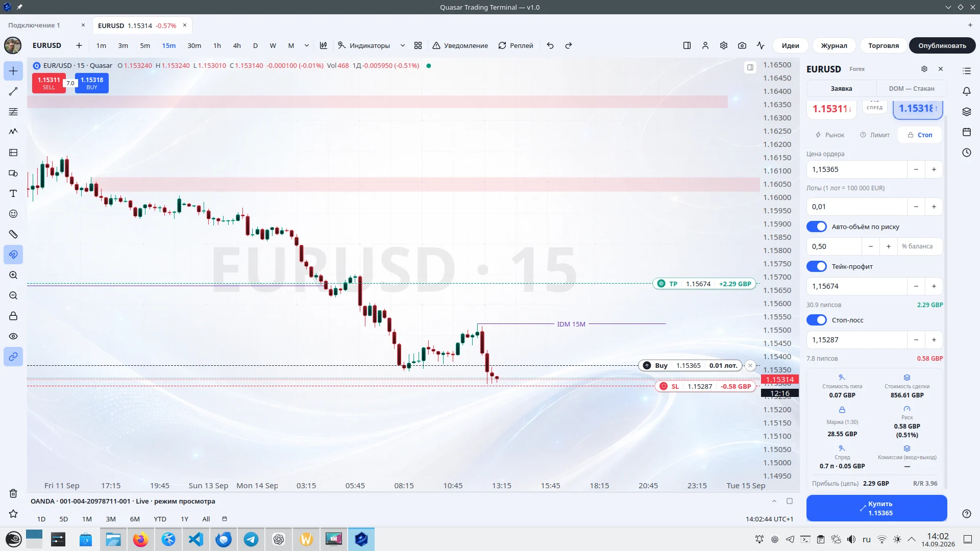Image resolution: width=980 pixels, height=551 pixels.
Task: Click the Цена ордера input field
Action: pos(856,169)
